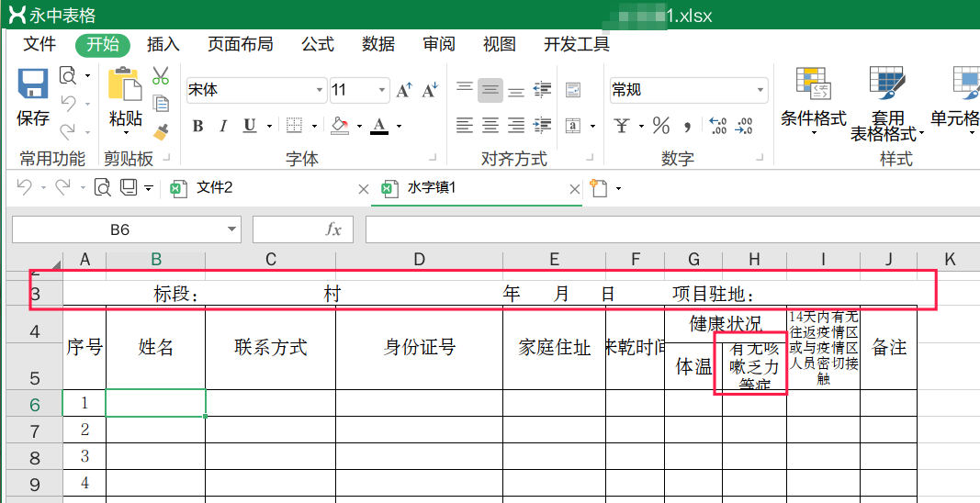Expand the borders dropdown arrow
The height and width of the screenshot is (503, 980).
tap(314, 127)
